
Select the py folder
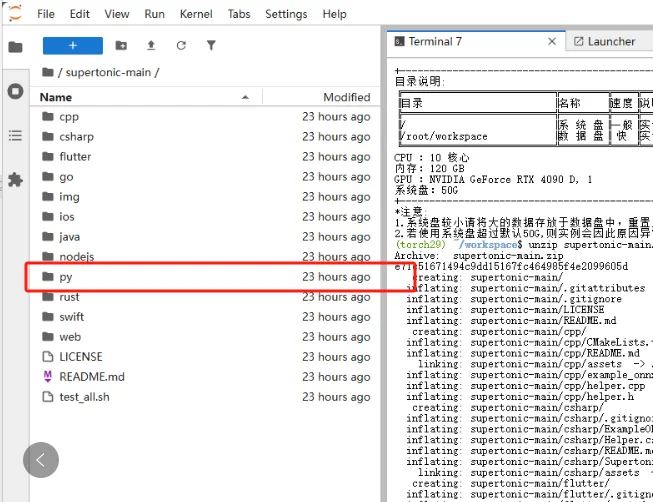(x=204, y=277)
